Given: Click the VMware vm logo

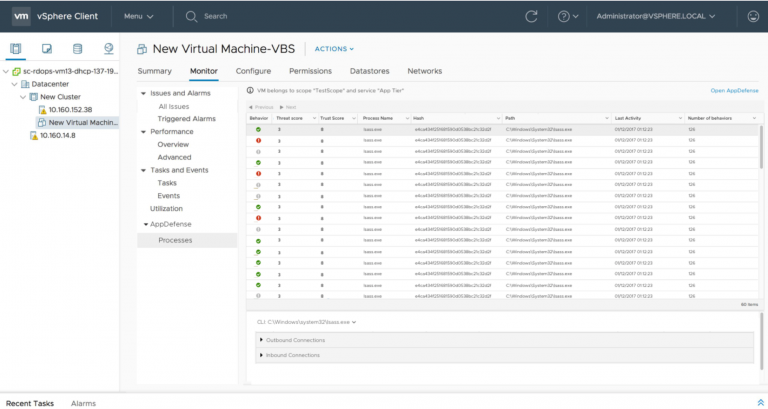Looking at the screenshot, I should [21, 16].
